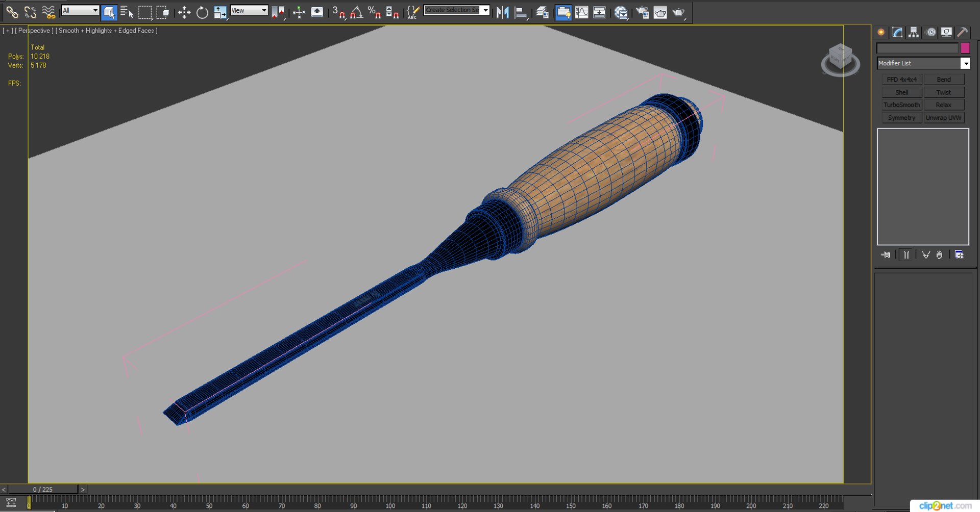Toggle 3D Snaps
This screenshot has height=512, width=980.
[338, 12]
